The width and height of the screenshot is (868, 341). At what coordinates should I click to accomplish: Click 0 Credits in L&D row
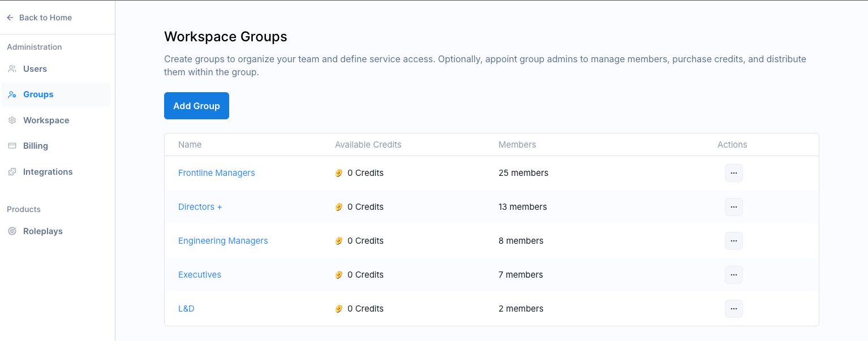366,309
